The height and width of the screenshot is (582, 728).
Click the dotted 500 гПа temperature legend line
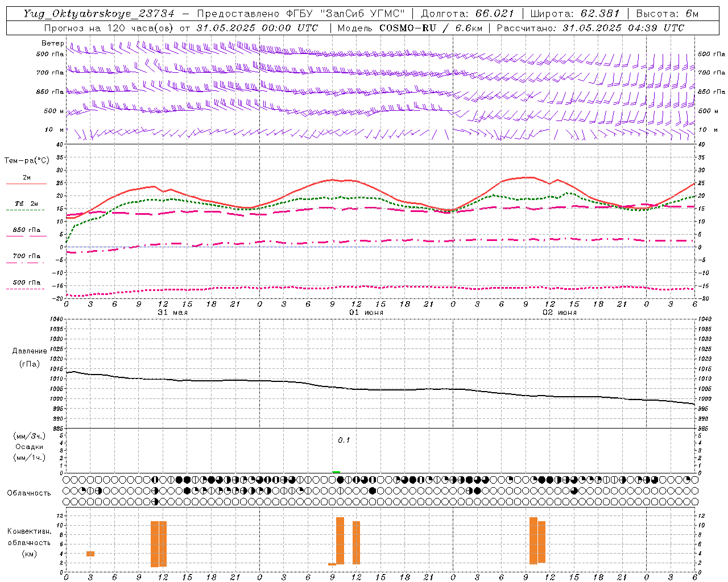[x=26, y=289]
